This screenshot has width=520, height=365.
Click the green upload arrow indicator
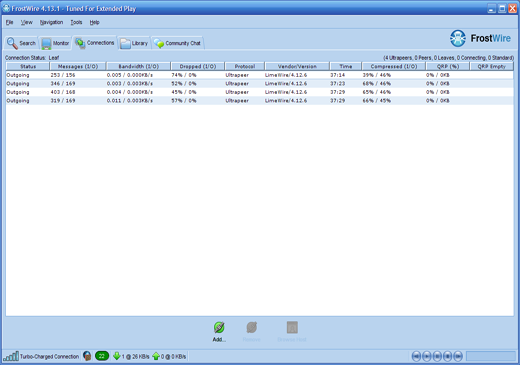coord(156,356)
